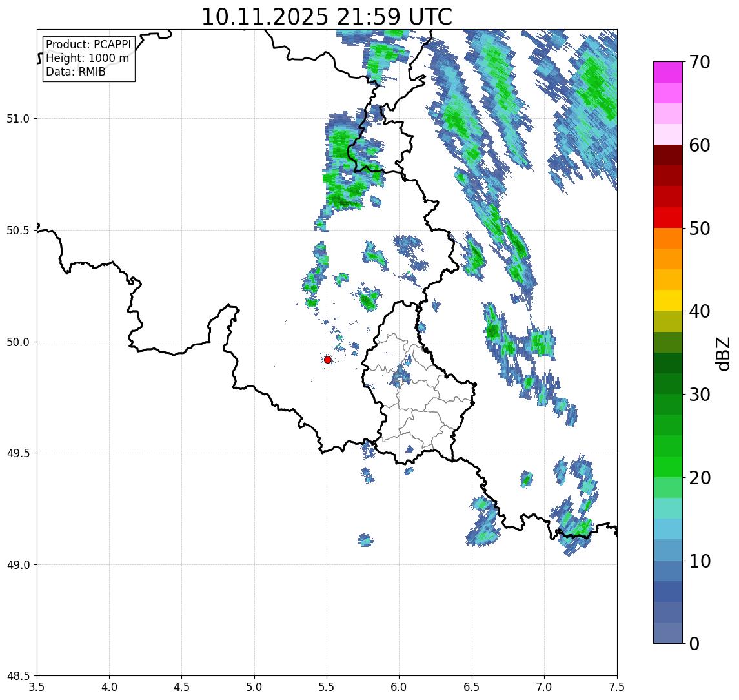Click the 'Product: PCAPPI' label
This screenshot has width=739, height=700.
[x=88, y=45]
